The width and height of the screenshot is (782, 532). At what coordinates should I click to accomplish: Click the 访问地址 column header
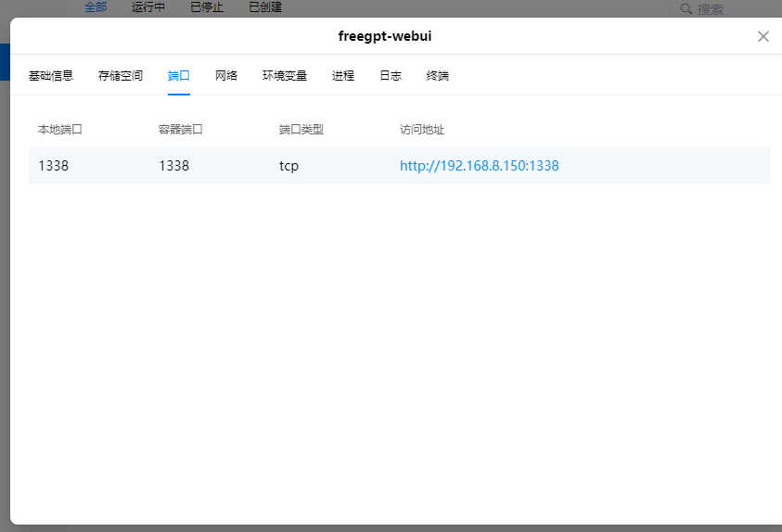tap(422, 130)
